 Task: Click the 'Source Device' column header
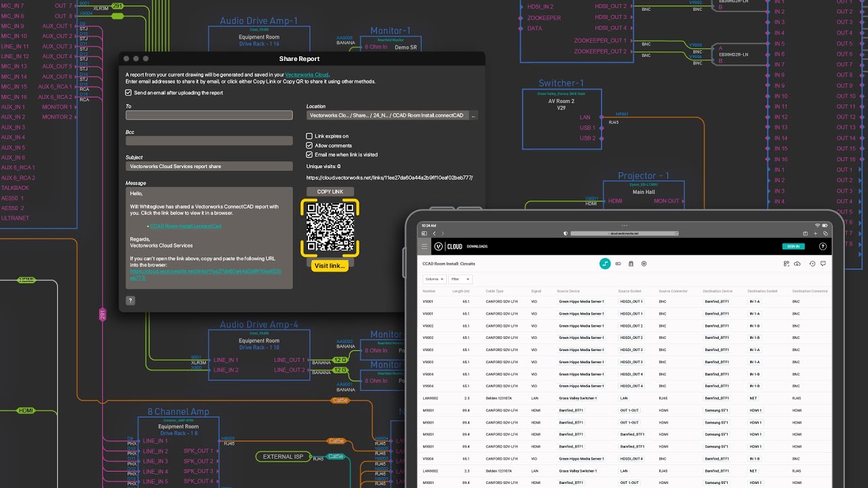click(568, 291)
